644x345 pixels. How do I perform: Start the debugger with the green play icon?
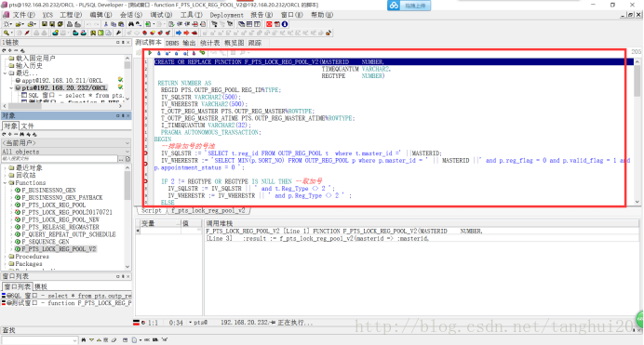[x=151, y=52]
